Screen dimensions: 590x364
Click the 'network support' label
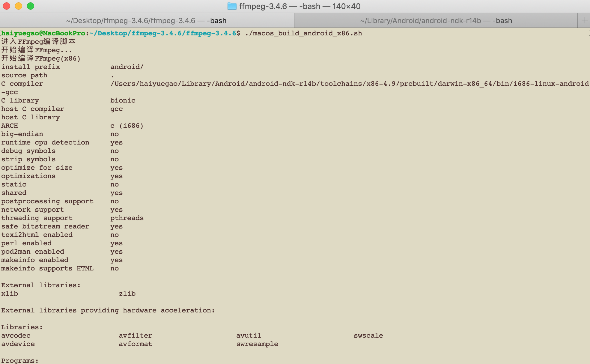click(x=33, y=210)
